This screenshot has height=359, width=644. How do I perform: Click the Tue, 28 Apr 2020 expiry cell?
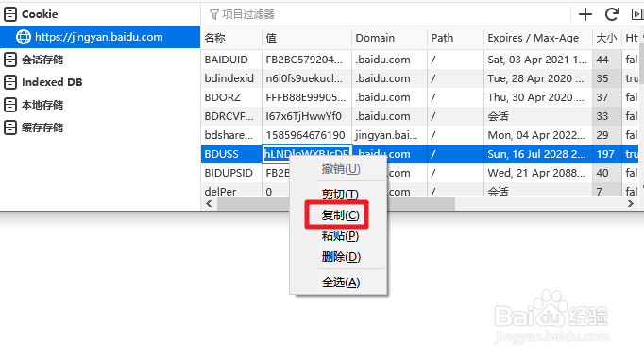tap(538, 78)
